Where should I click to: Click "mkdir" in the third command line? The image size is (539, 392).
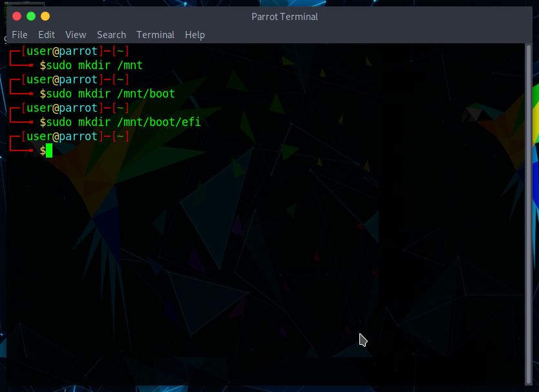point(94,122)
